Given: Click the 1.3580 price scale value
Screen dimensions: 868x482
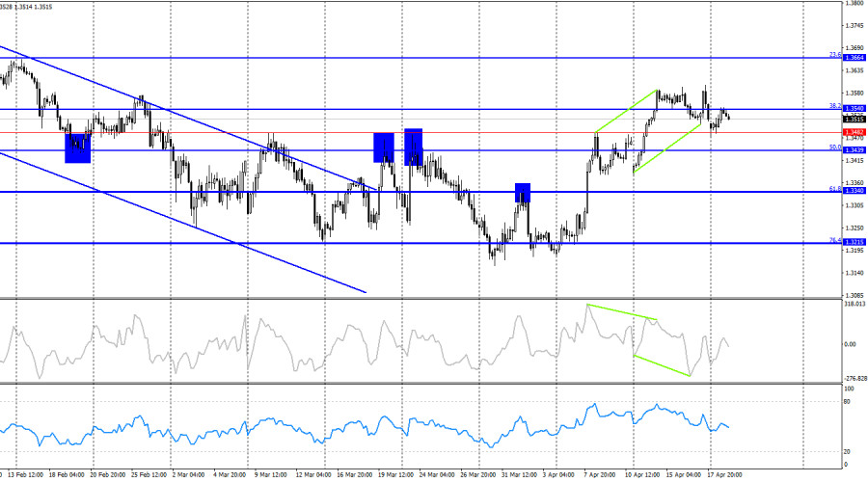Looking at the screenshot, I should click(x=854, y=93).
